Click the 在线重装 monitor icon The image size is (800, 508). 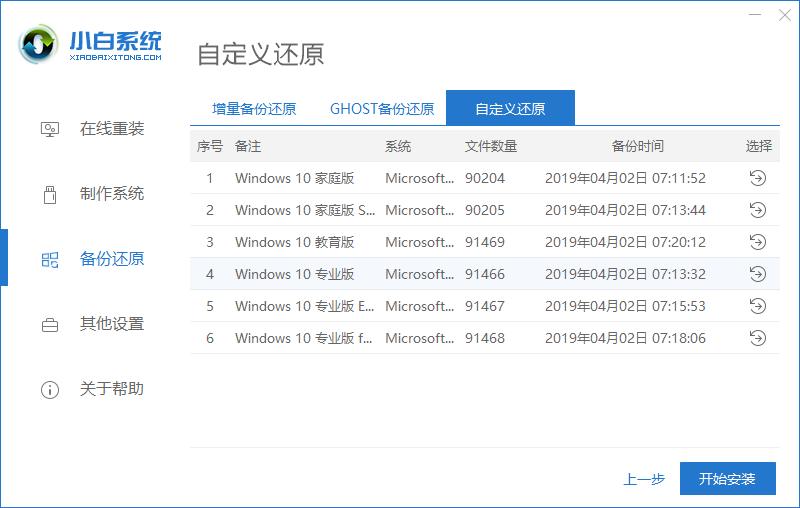pos(49,129)
